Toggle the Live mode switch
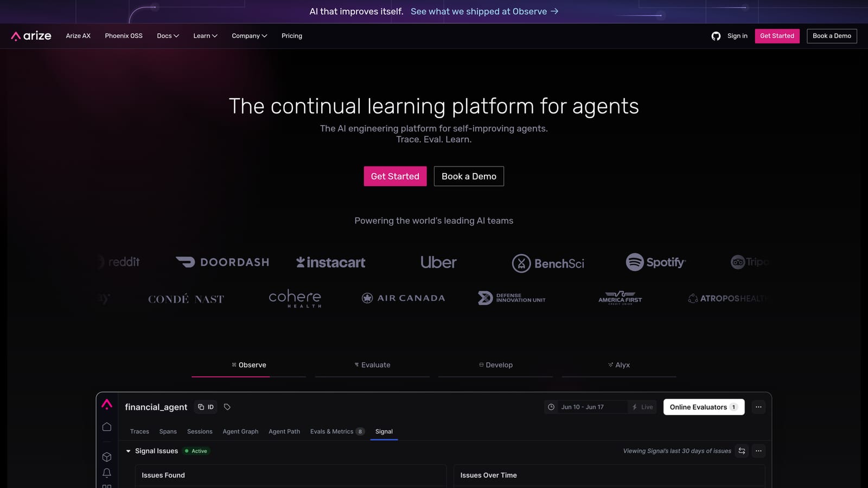The image size is (868, 488). [642, 407]
